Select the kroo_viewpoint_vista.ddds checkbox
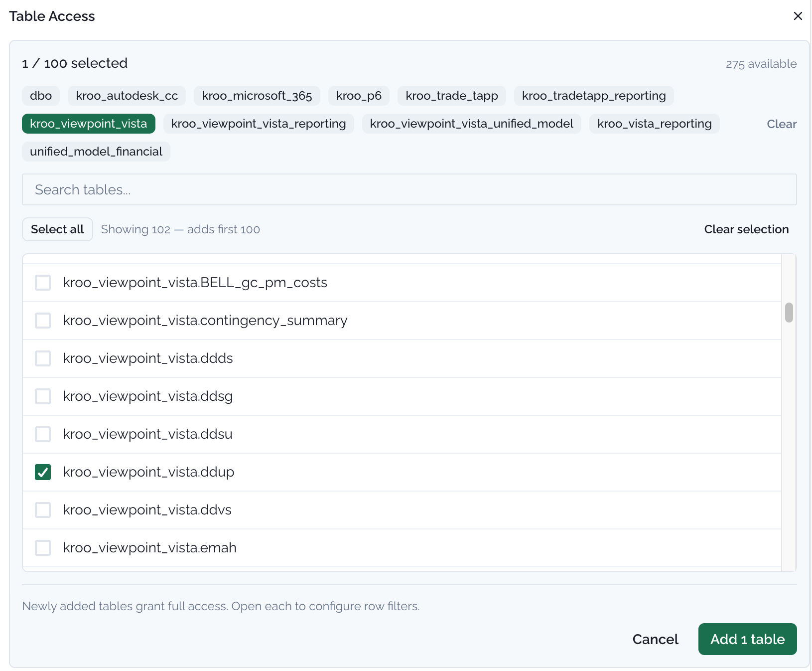The image size is (812, 671). click(x=43, y=358)
